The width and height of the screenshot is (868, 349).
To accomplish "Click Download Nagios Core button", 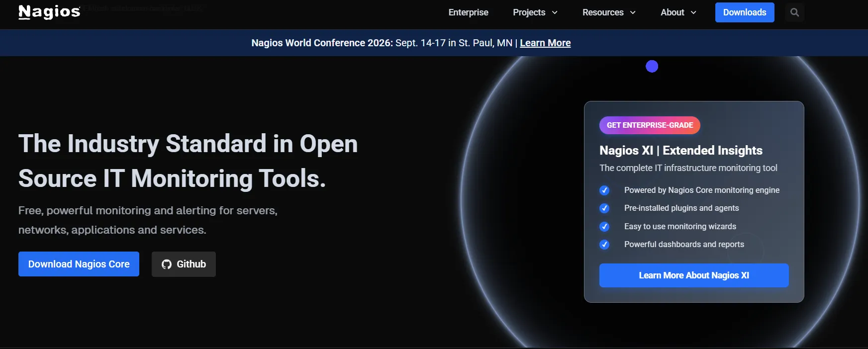I will pos(79,264).
